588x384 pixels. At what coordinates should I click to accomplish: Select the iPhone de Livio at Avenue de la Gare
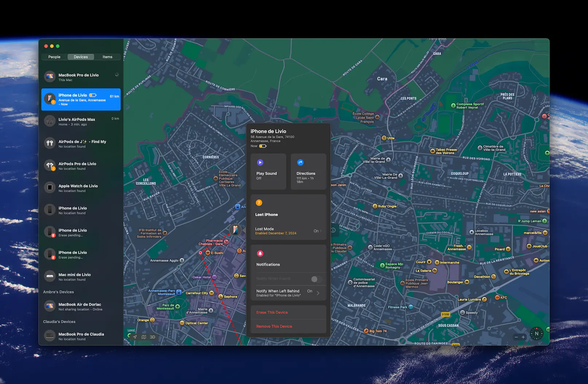click(x=81, y=99)
